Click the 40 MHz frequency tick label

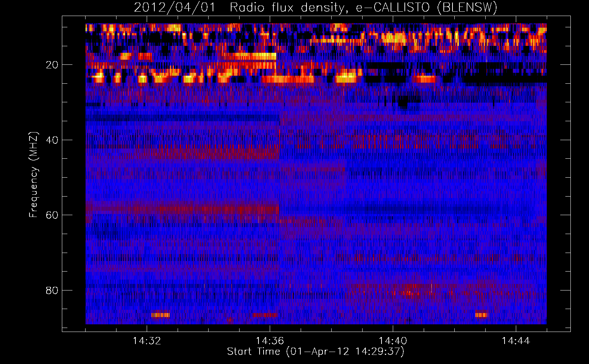coord(52,140)
